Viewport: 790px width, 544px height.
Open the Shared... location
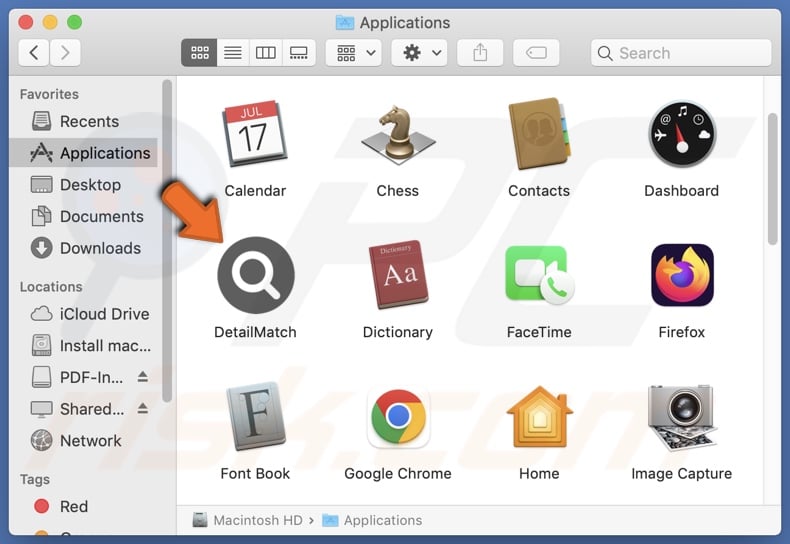pos(77,409)
